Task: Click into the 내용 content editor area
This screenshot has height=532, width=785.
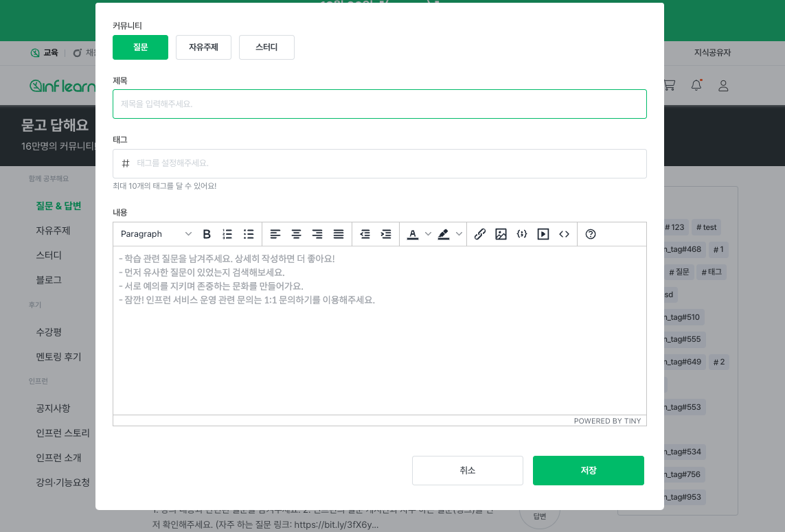Action: (x=380, y=330)
